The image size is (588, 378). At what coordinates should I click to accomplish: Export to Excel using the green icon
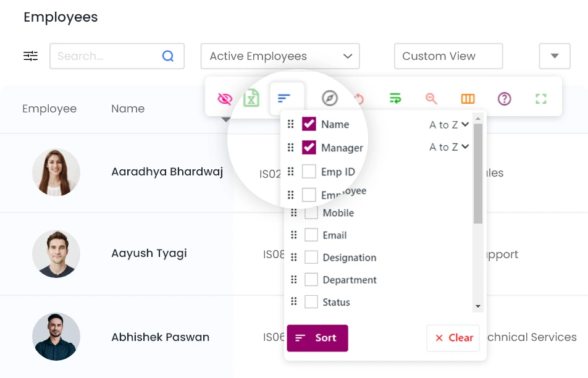coord(251,98)
